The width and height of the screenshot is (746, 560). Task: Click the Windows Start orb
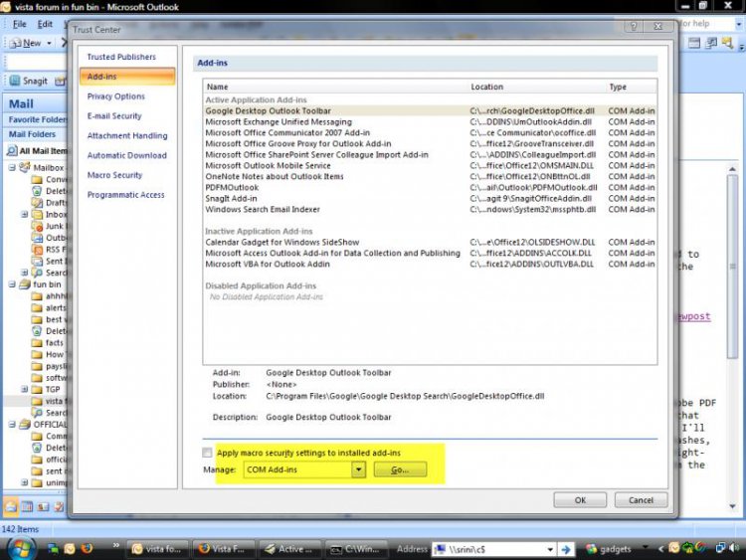click(x=21, y=549)
